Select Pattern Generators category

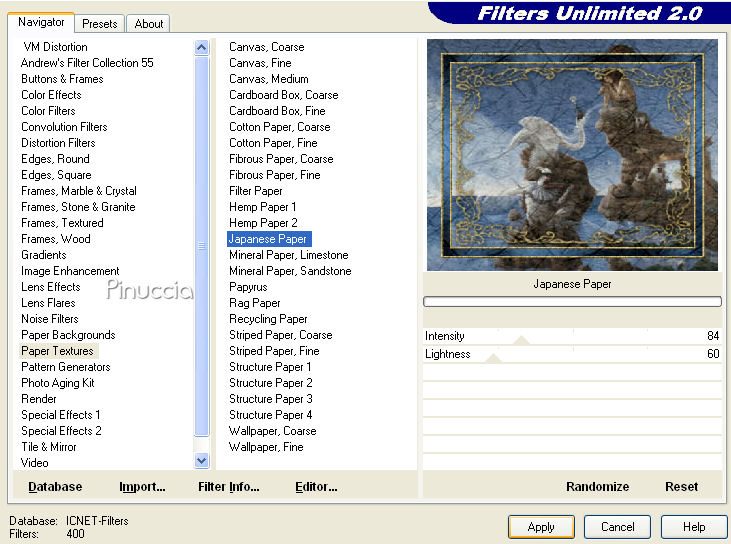click(x=65, y=367)
